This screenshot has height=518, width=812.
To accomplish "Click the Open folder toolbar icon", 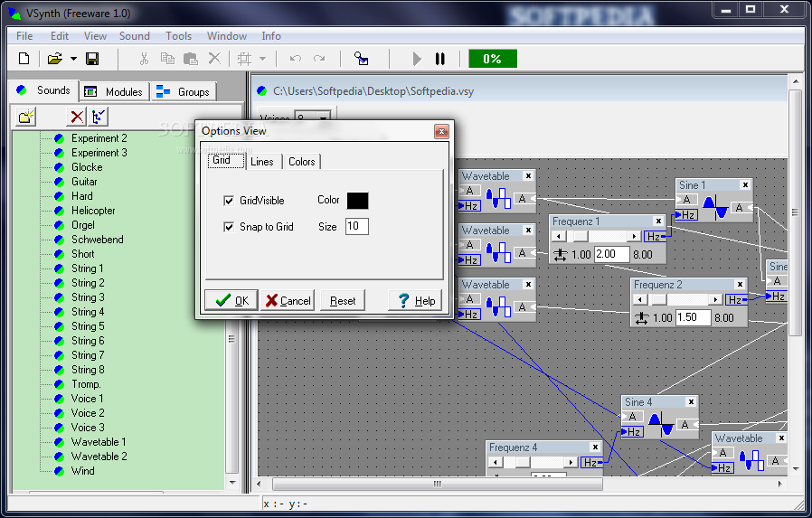I will pos(55,59).
